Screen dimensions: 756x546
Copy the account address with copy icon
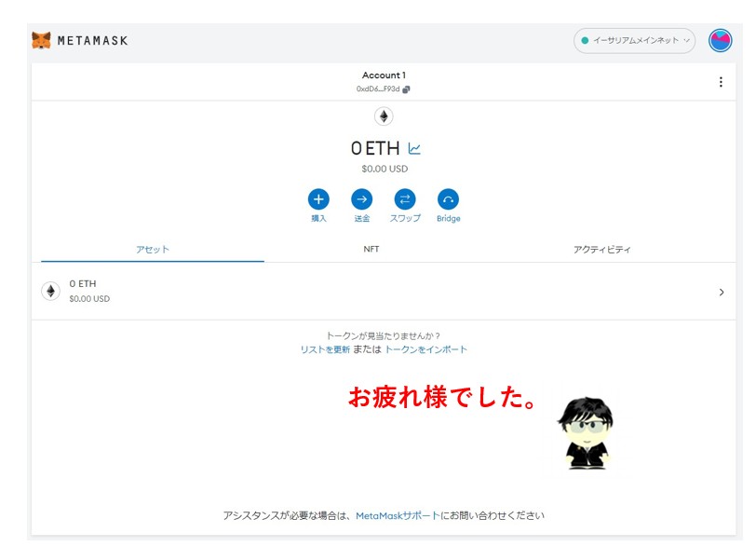click(x=407, y=89)
